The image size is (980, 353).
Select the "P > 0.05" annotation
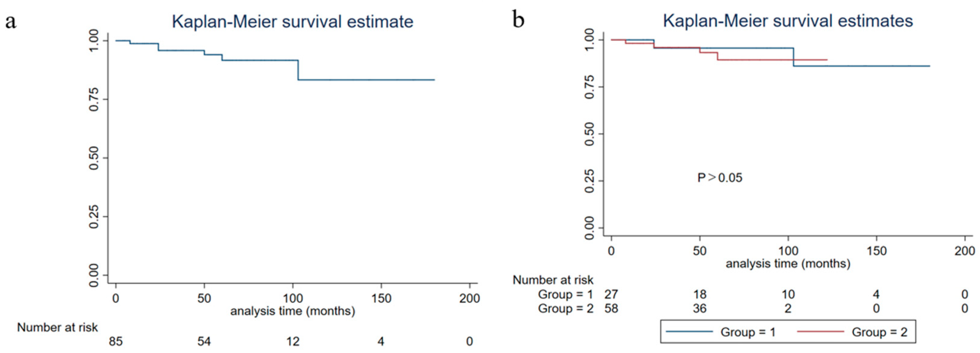click(x=719, y=178)
